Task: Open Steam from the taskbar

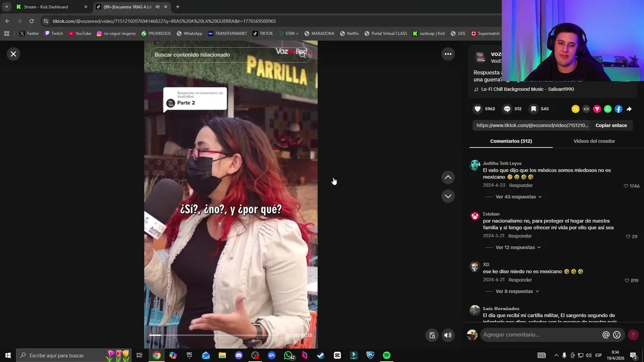Action: click(x=320, y=355)
